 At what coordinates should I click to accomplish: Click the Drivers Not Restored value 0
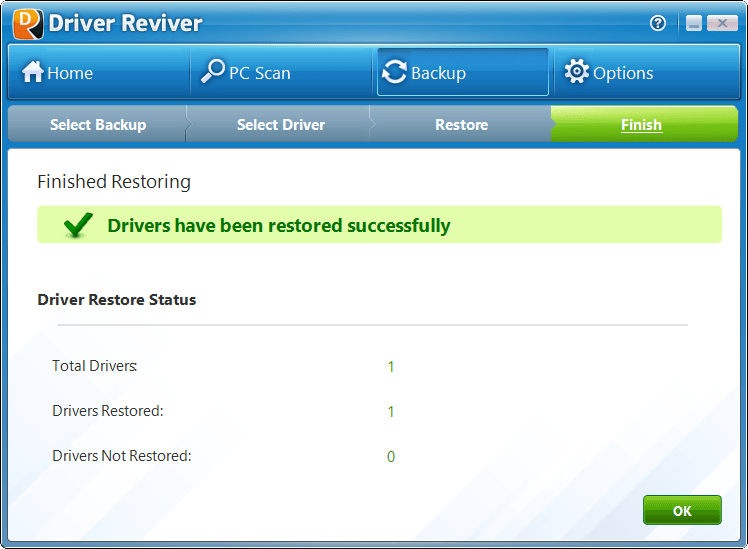coord(391,456)
